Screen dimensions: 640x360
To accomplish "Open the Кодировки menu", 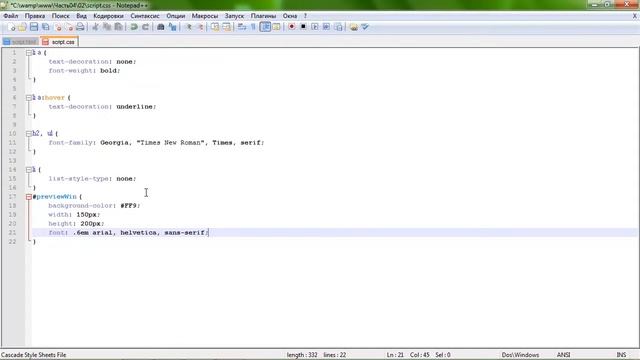I will click(x=108, y=16).
